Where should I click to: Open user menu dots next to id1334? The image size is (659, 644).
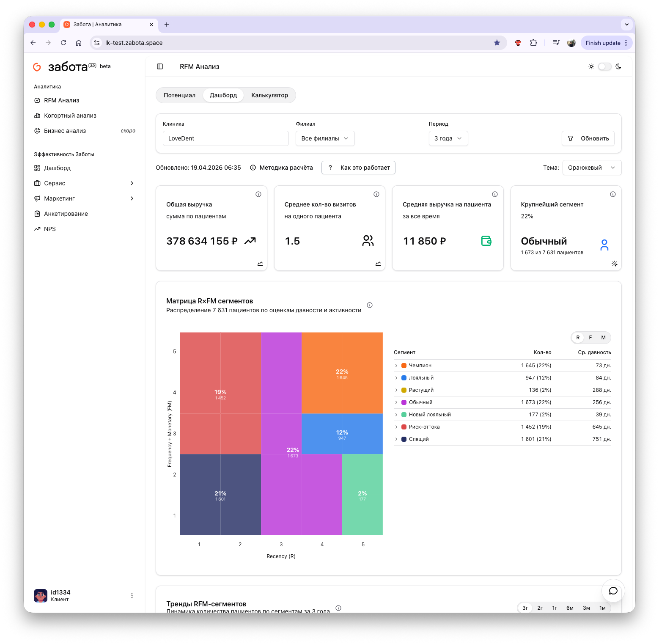[x=132, y=596]
